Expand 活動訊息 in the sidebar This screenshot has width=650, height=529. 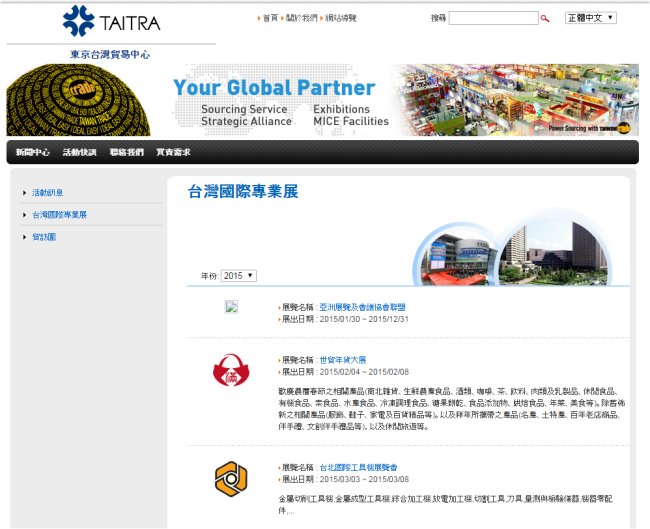click(x=48, y=192)
